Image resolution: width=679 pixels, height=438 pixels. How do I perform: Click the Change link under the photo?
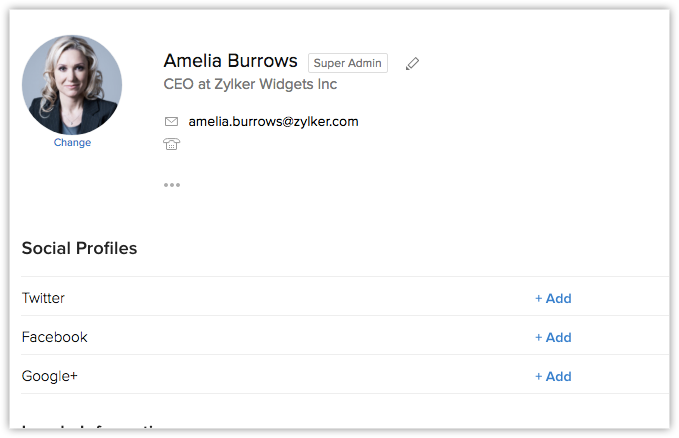(x=72, y=143)
